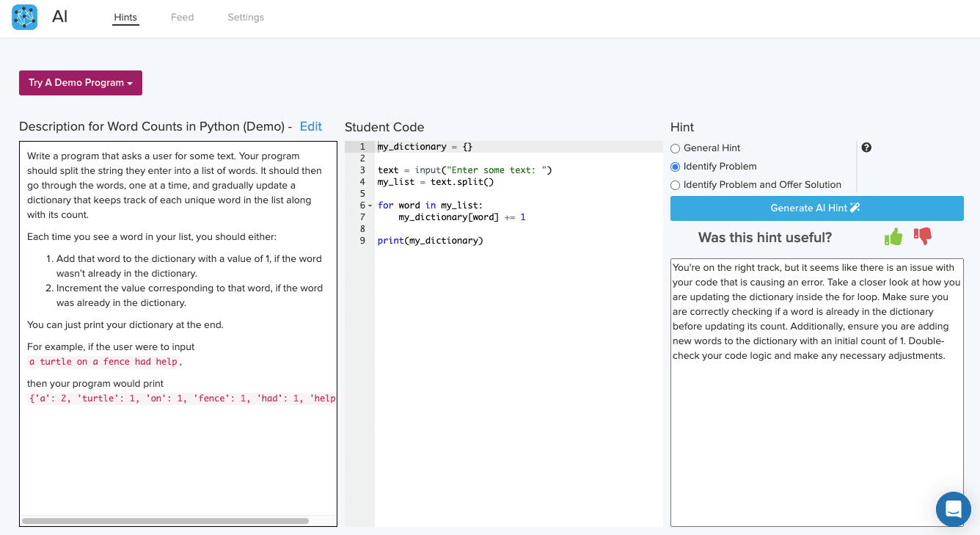Click the horizontal scrollbar in description panel
This screenshot has width=980, height=535.
[x=165, y=521]
